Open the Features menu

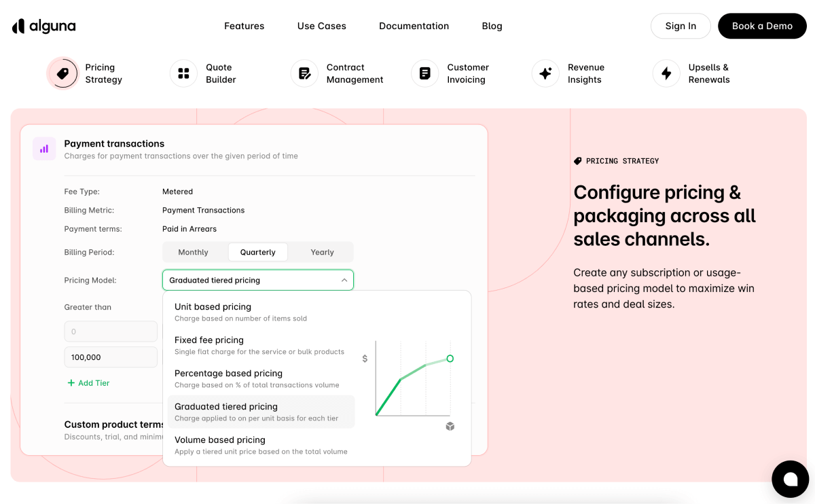[x=244, y=26]
